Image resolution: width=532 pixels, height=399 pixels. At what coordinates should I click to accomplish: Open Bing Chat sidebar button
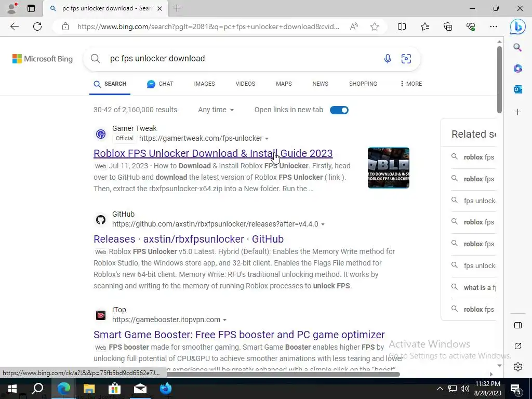[517, 26]
